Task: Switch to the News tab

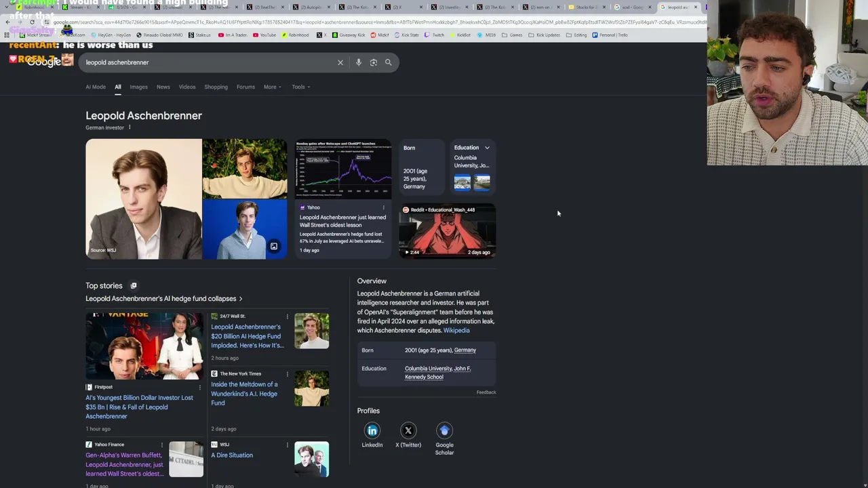Action: pyautogui.click(x=163, y=87)
